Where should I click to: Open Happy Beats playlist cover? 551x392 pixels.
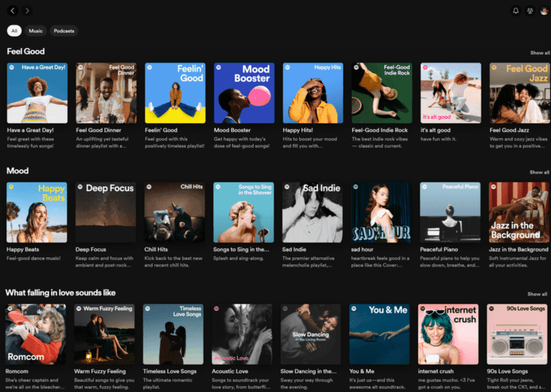click(x=37, y=212)
